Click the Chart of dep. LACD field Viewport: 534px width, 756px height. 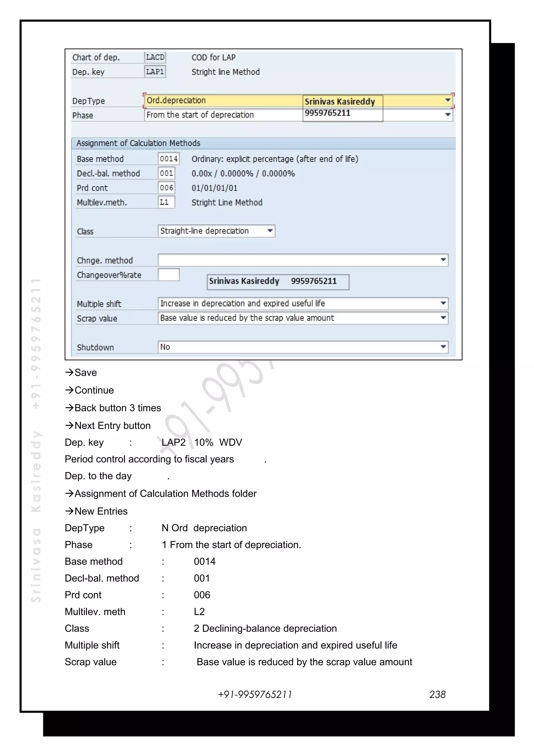click(x=155, y=57)
